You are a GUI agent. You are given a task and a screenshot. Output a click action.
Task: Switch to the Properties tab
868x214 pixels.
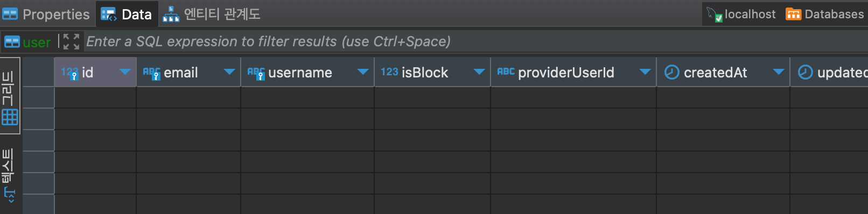(x=46, y=15)
